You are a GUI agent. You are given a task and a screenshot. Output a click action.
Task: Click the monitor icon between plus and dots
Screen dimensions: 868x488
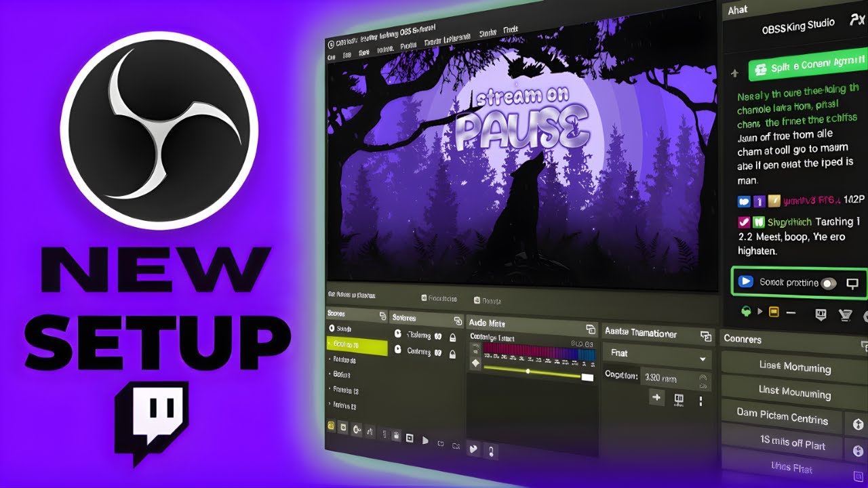coord(679,400)
